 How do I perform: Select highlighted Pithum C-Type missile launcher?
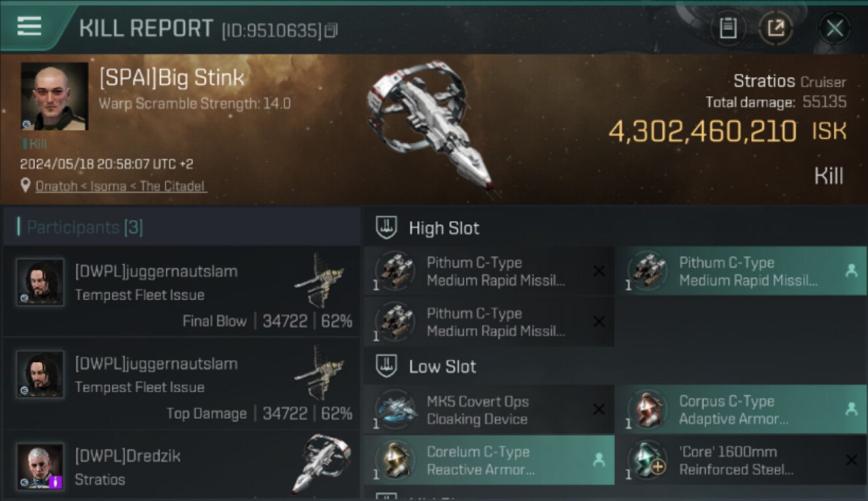click(740, 271)
